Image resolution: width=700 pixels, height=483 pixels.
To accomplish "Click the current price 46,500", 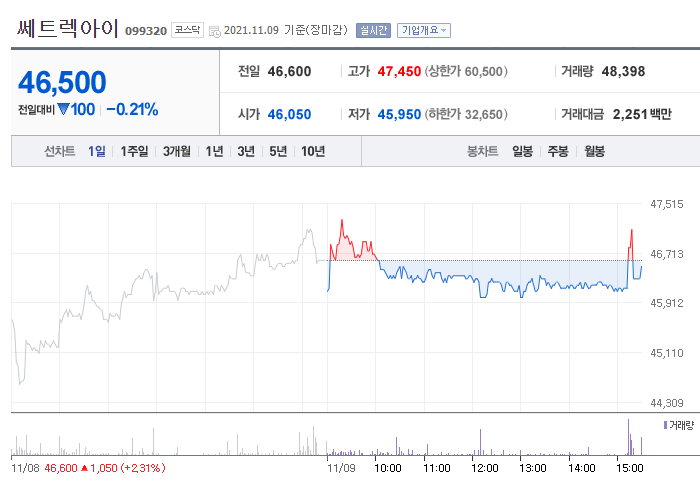I will (62, 82).
